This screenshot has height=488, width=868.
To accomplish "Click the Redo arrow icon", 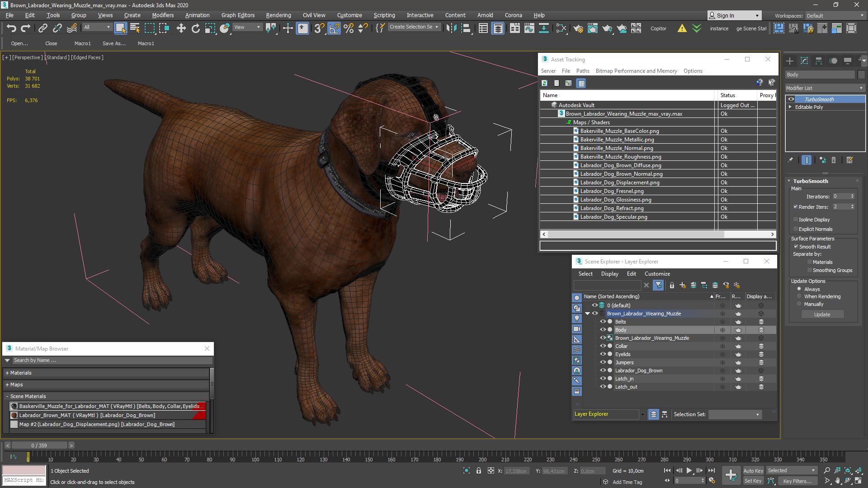I will [26, 28].
